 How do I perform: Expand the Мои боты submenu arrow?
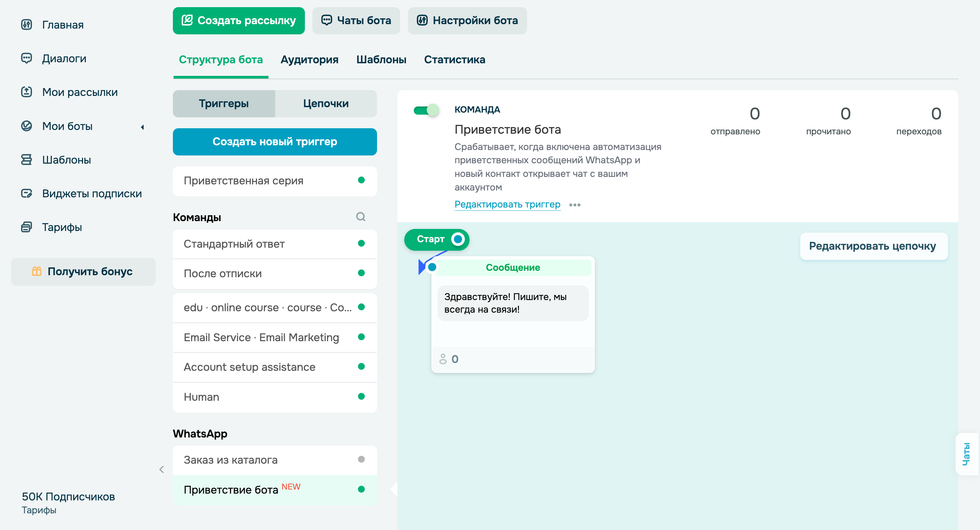point(142,127)
